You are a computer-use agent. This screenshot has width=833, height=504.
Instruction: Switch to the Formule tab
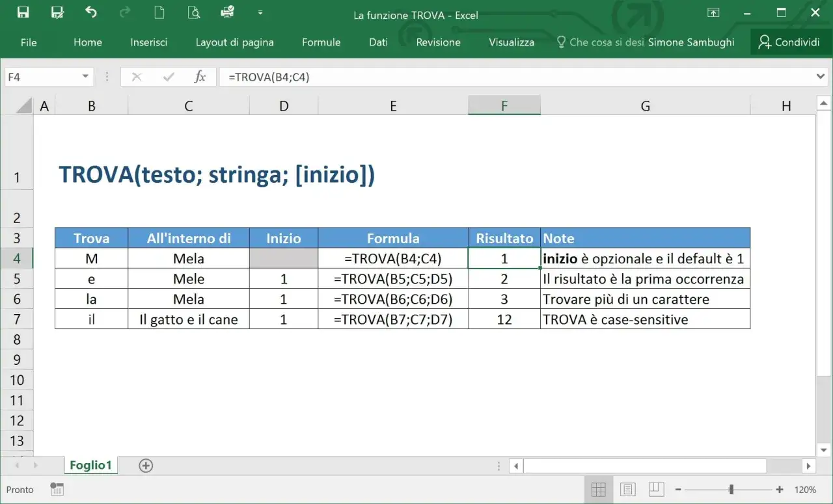tap(321, 42)
